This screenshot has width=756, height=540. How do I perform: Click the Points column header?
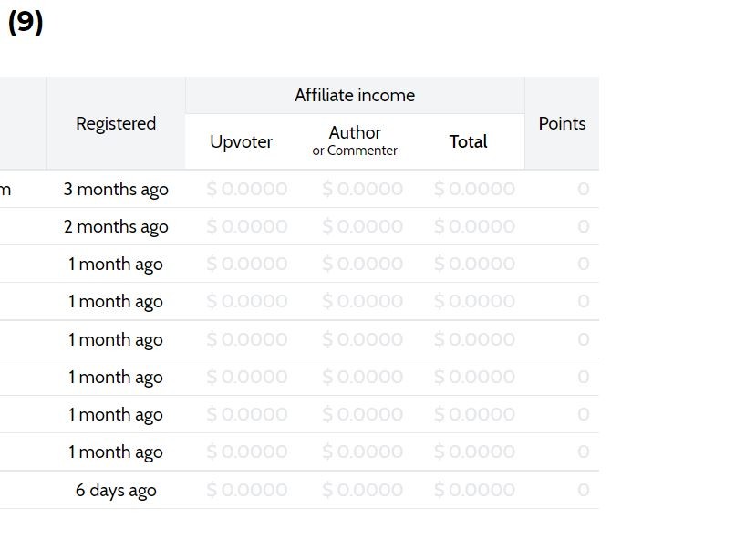tap(562, 123)
